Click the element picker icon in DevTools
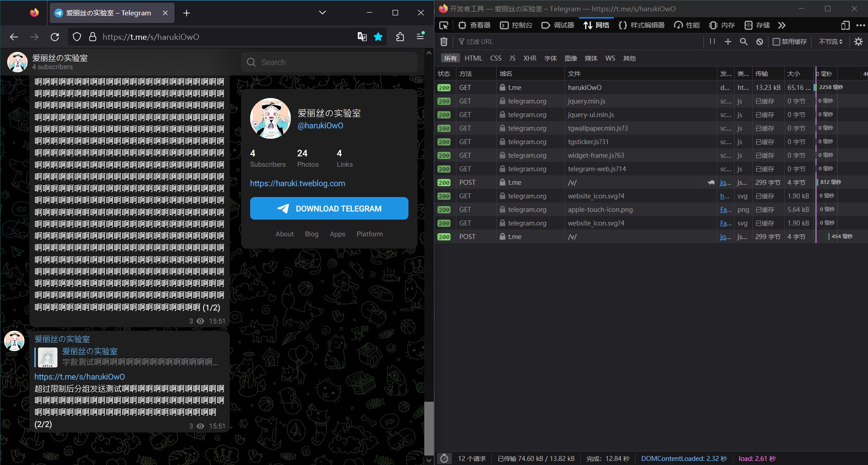The image size is (868, 465). pos(444,25)
